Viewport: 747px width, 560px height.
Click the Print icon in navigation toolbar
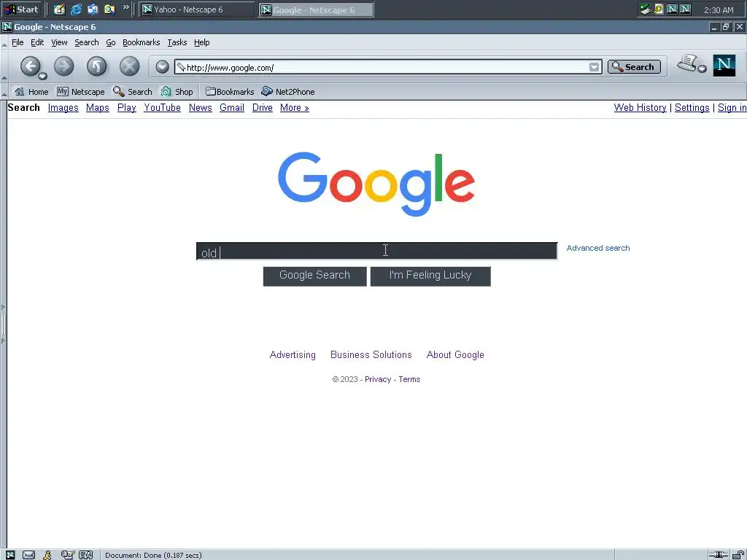coord(687,63)
